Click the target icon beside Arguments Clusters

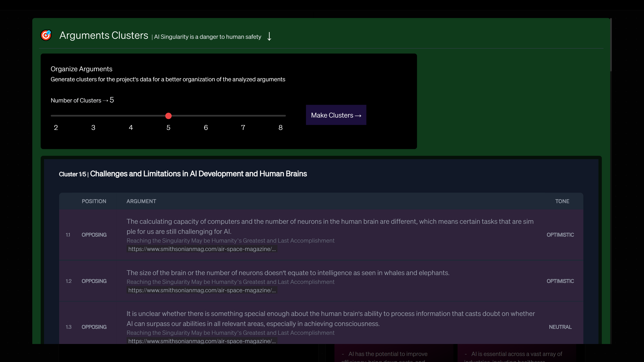[46, 35]
